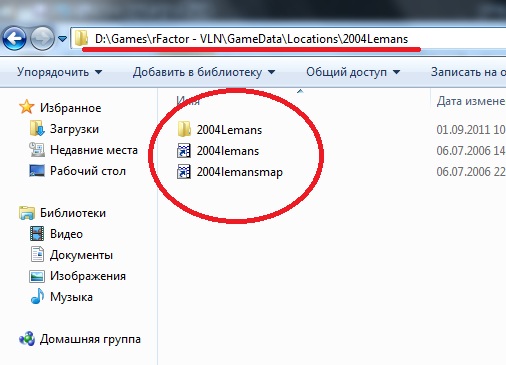Click the Рабочий стол monitor icon

click(37, 171)
